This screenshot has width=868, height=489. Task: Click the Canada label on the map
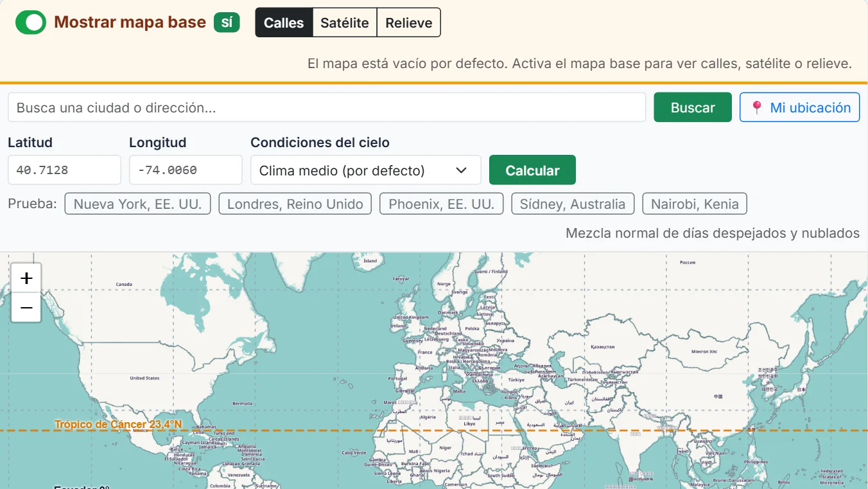tap(124, 284)
